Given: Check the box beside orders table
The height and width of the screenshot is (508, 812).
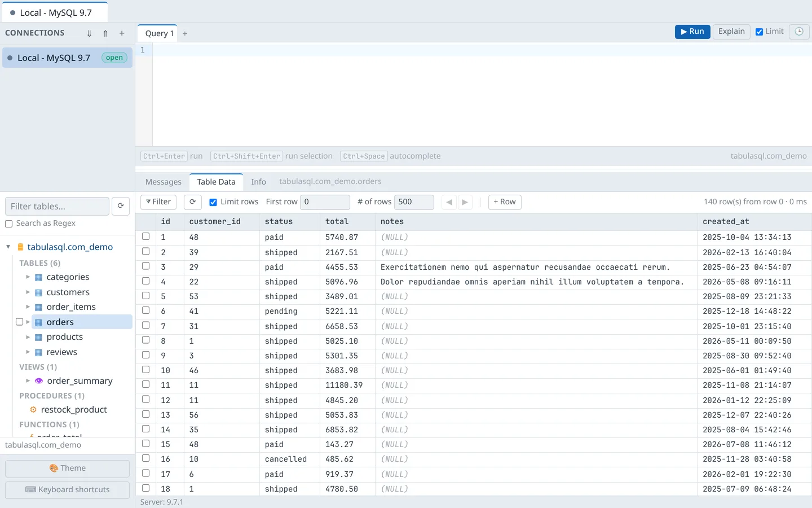Looking at the screenshot, I should coord(20,322).
